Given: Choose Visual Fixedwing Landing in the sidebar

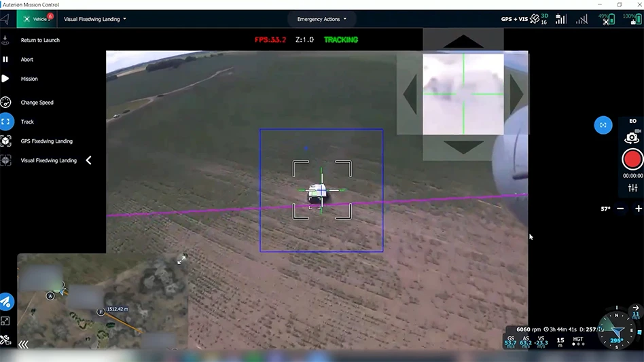Looking at the screenshot, I should pyautogui.click(x=48, y=161).
